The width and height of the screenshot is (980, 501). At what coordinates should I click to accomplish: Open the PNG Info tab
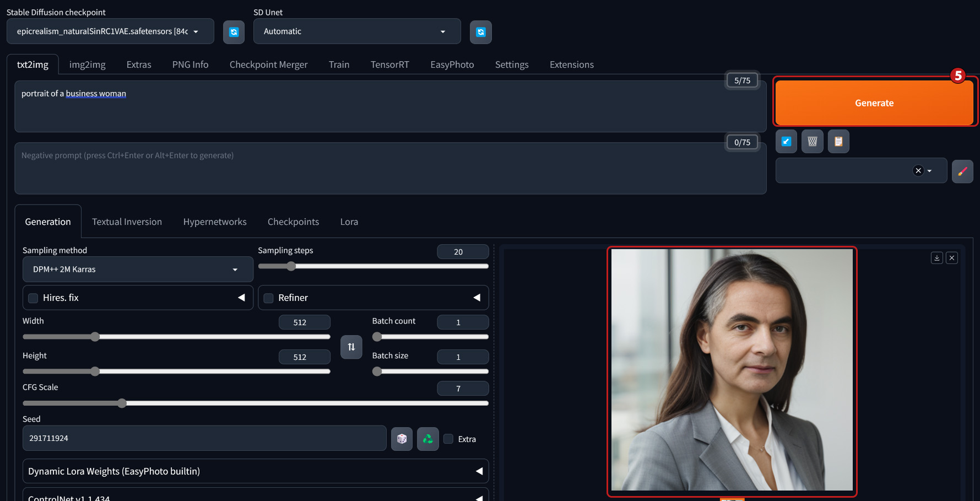pyautogui.click(x=191, y=64)
